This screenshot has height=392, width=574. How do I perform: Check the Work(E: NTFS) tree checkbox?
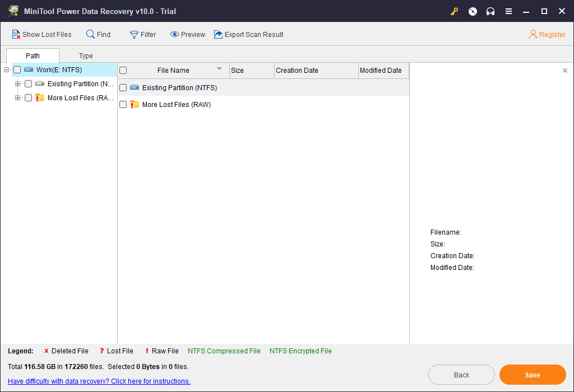17,70
